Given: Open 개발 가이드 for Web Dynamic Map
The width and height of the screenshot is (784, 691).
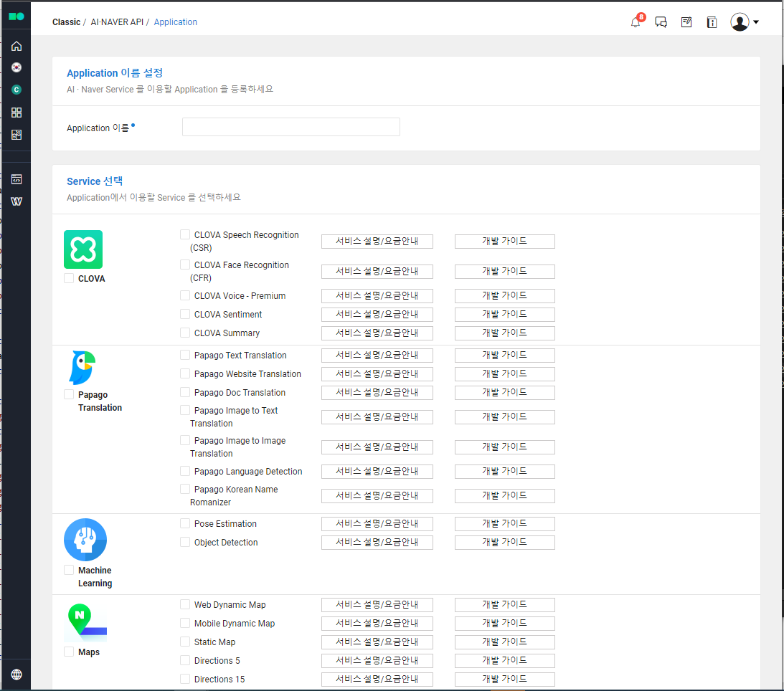Looking at the screenshot, I should (x=504, y=604).
